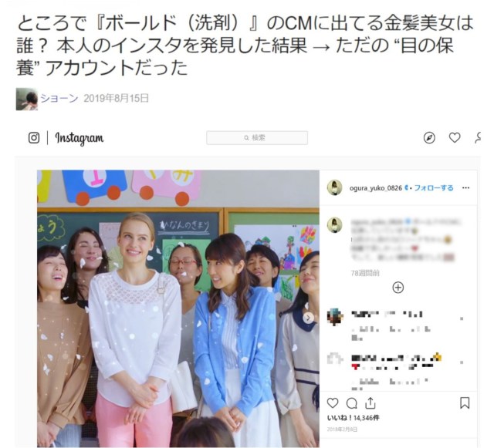Open ogura_yuko_0826 profile picture in post header

click(x=334, y=187)
